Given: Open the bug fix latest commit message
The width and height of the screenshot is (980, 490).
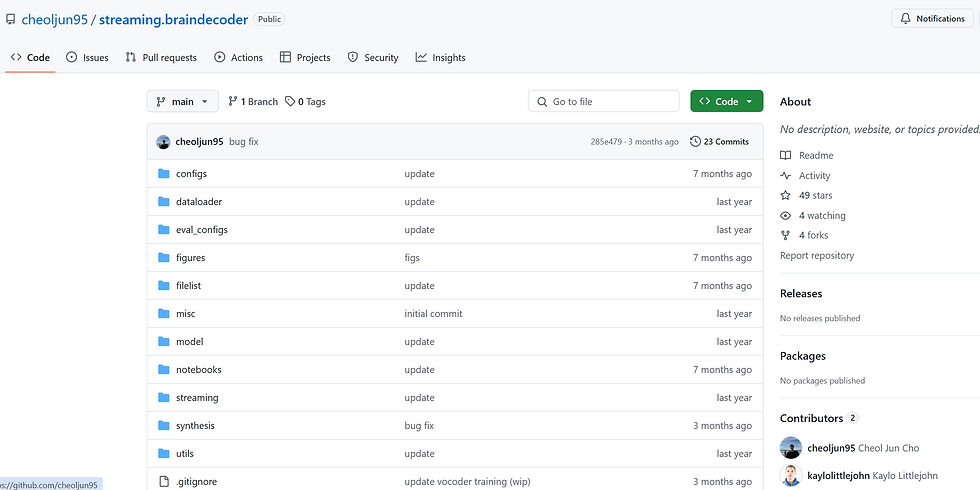Looking at the screenshot, I should (x=244, y=142).
